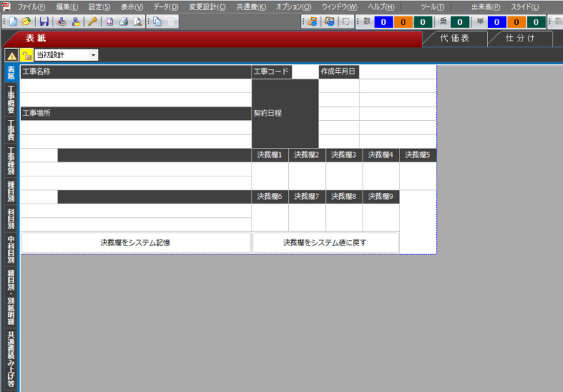Toggle the yellow padlock icon
This screenshot has height=392, width=563.
(x=26, y=55)
